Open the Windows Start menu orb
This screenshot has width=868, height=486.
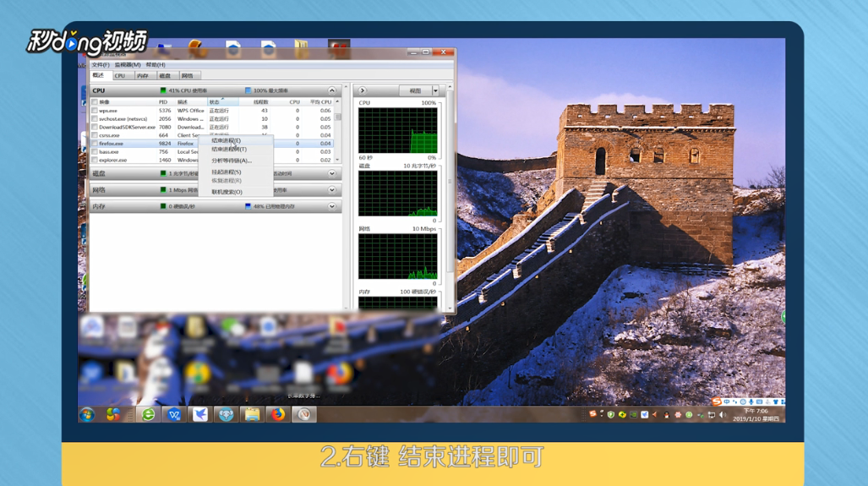pos(87,414)
